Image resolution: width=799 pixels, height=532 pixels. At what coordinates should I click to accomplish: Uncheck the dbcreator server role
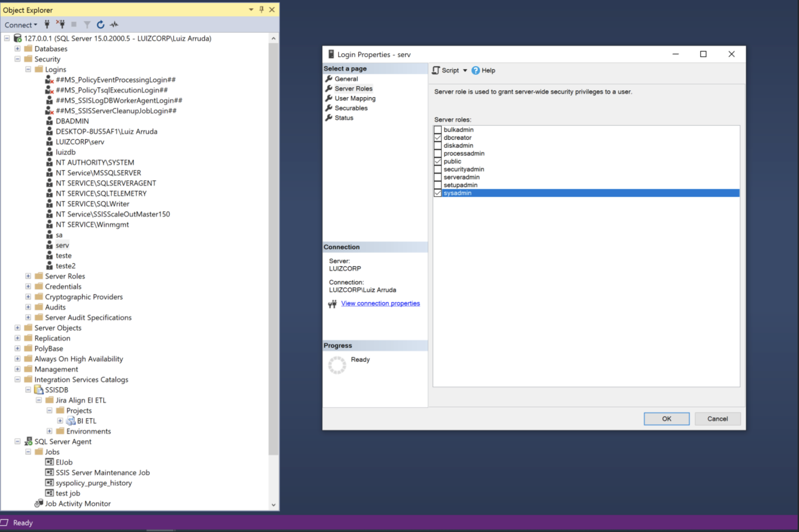click(438, 138)
